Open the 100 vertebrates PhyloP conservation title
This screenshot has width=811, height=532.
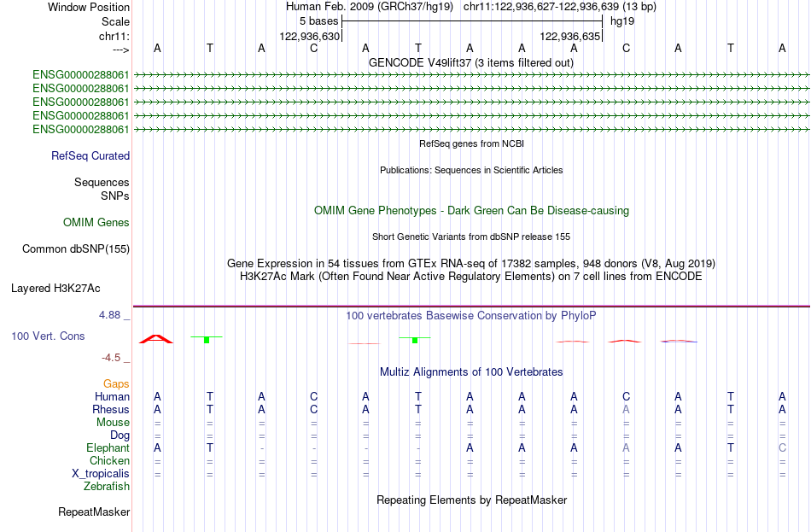[x=471, y=316]
